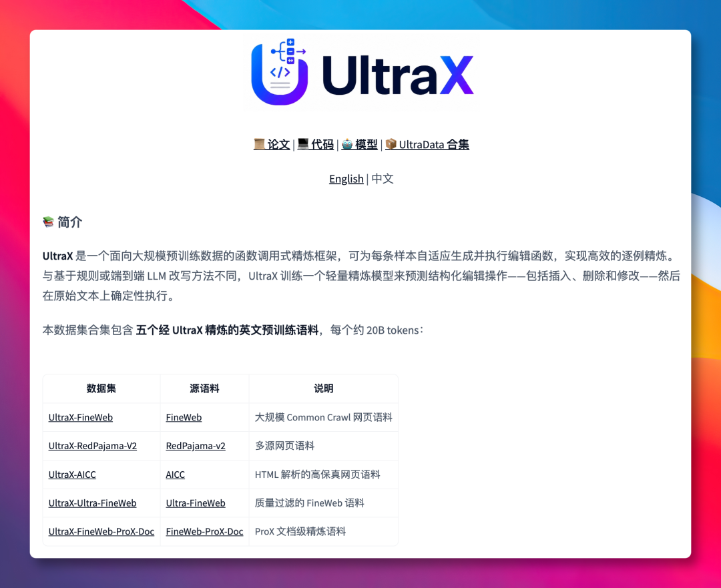Click the bold UltraX word starting the intro

(57, 256)
